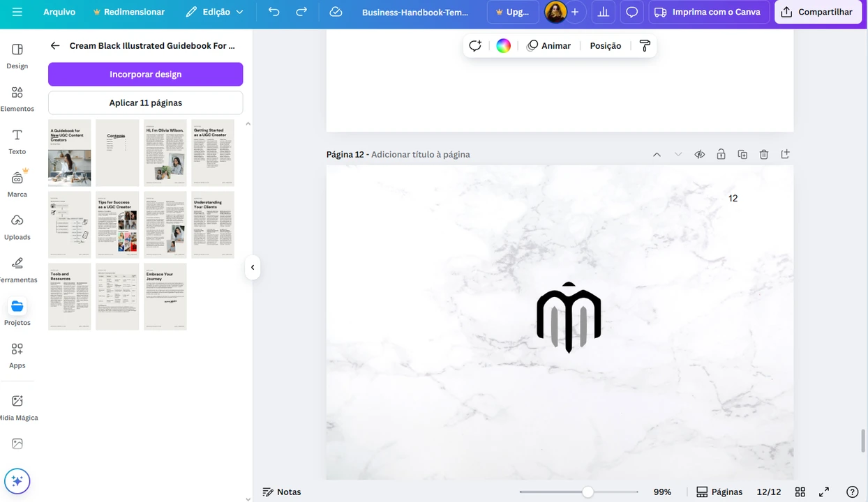The image size is (868, 502).
Task: Undo the last action
Action: pyautogui.click(x=274, y=12)
